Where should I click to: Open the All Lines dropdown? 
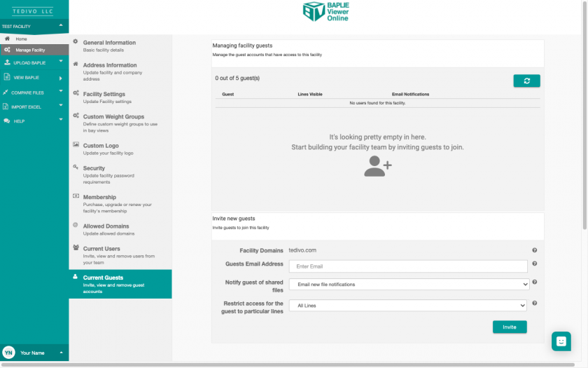point(408,306)
